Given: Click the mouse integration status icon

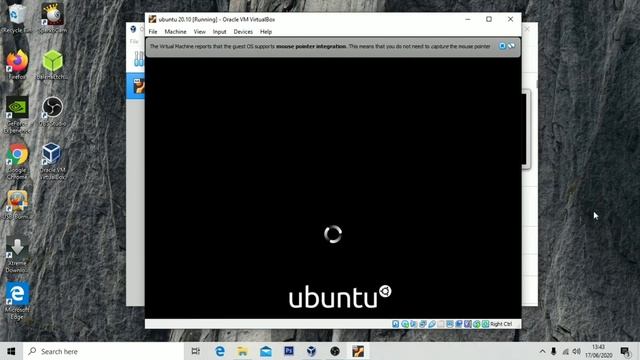Looking at the screenshot, I should click(476, 324).
